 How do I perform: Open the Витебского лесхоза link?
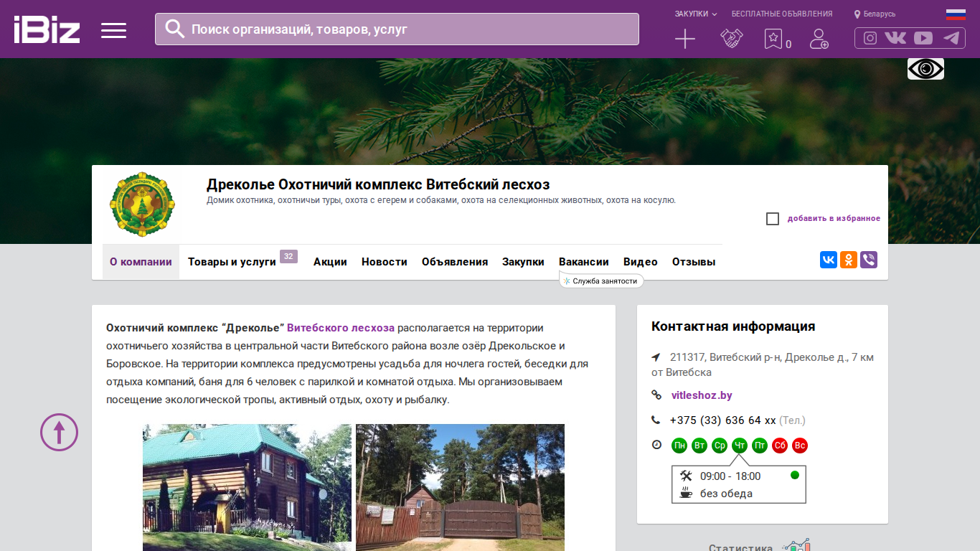point(341,328)
